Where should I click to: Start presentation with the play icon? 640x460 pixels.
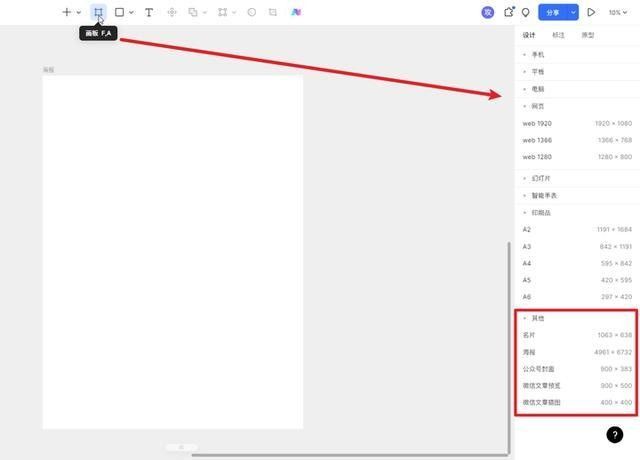click(x=591, y=12)
